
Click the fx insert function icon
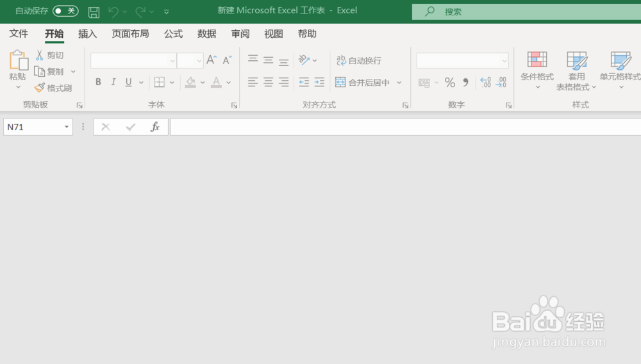click(155, 127)
